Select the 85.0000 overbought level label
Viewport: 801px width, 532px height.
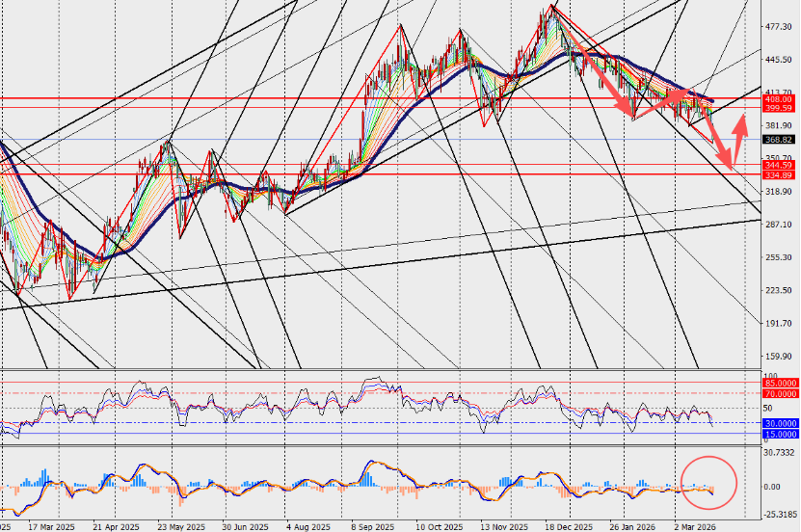(x=781, y=383)
